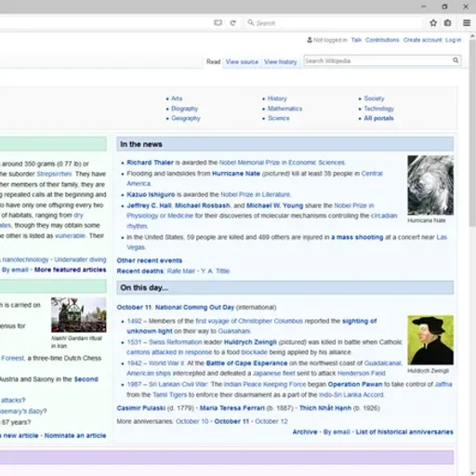Viewport: 476px width, 476px height.
Task: Go to October 12 anniversaries
Action: pos(271,421)
